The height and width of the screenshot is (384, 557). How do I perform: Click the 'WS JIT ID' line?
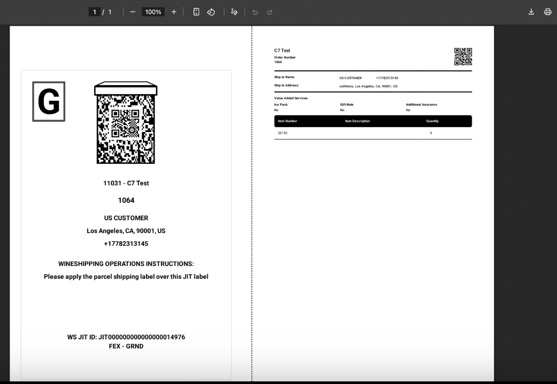(x=126, y=337)
